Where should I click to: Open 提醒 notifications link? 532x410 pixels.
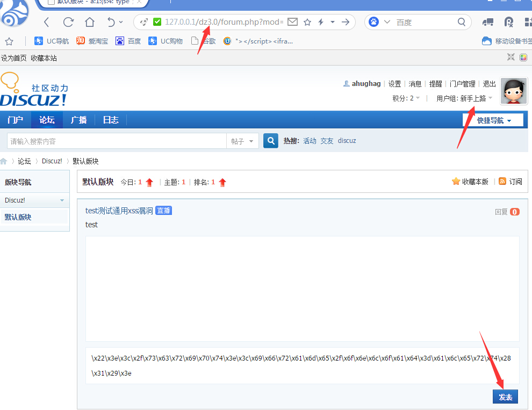[435, 84]
